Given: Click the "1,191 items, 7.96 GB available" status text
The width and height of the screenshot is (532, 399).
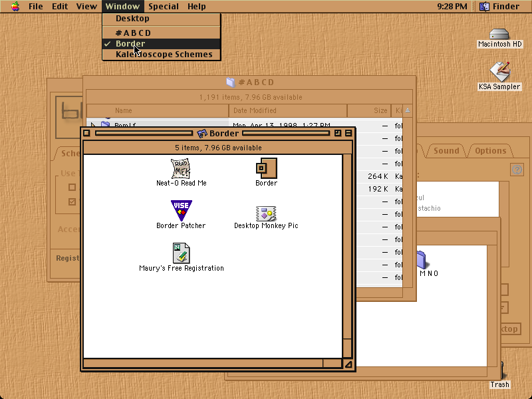Looking at the screenshot, I should coord(251,97).
